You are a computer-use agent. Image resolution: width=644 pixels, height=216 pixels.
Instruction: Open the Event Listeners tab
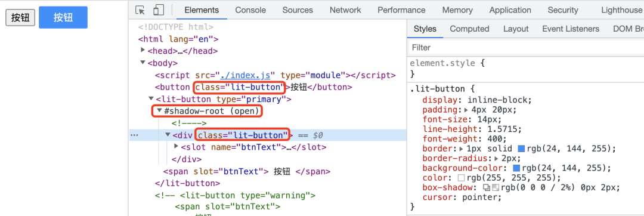[x=571, y=29]
